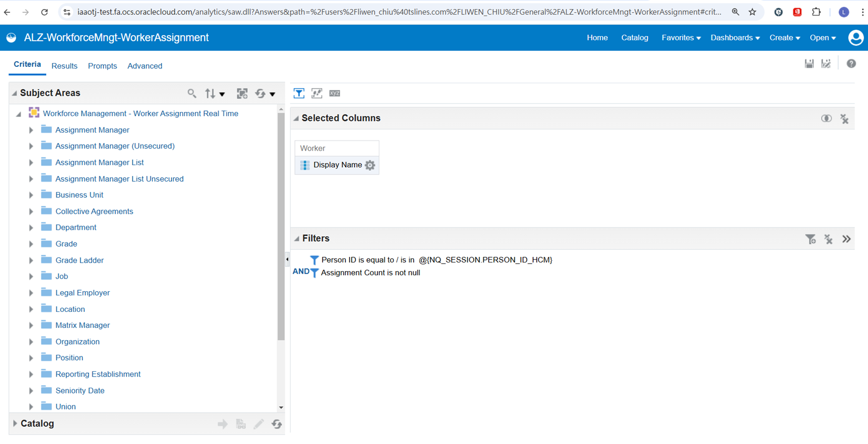The height and width of the screenshot is (444, 868).
Task: Expand the Grade Ladder folder
Action: pos(31,260)
